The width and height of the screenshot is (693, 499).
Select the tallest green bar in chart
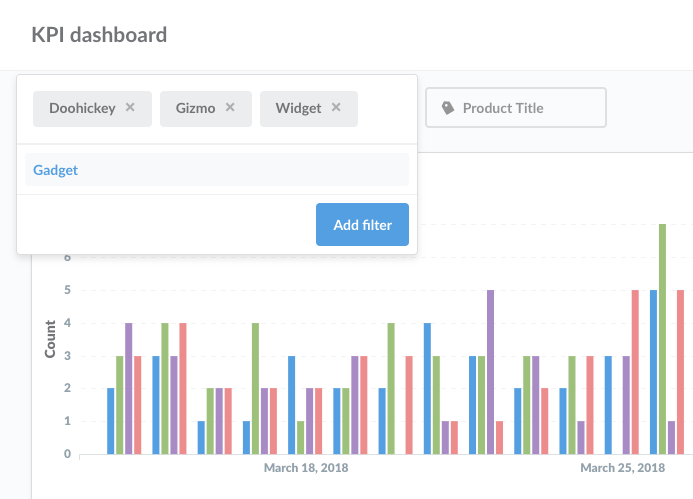662,338
